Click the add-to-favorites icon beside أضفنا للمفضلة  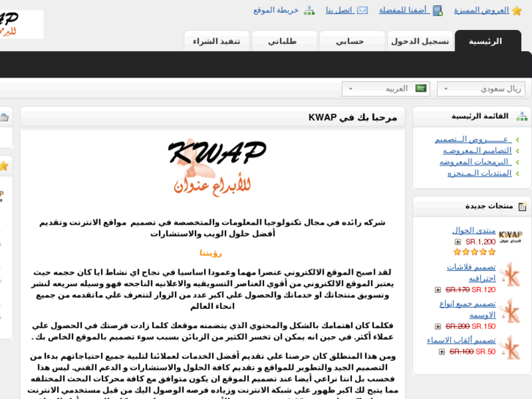(438, 10)
